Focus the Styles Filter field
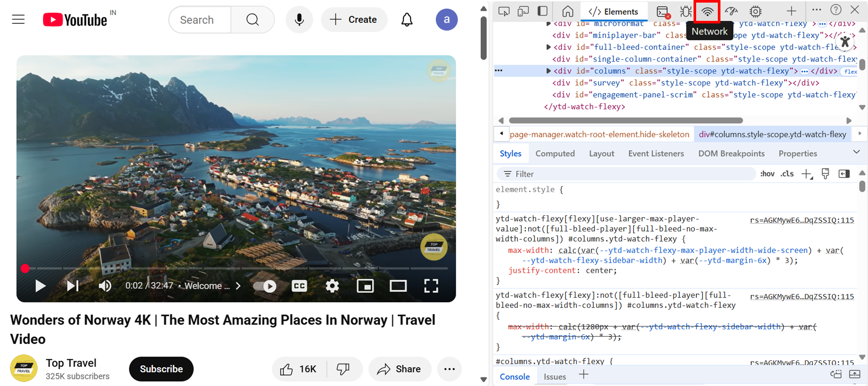This screenshot has height=386, width=868. (626, 174)
